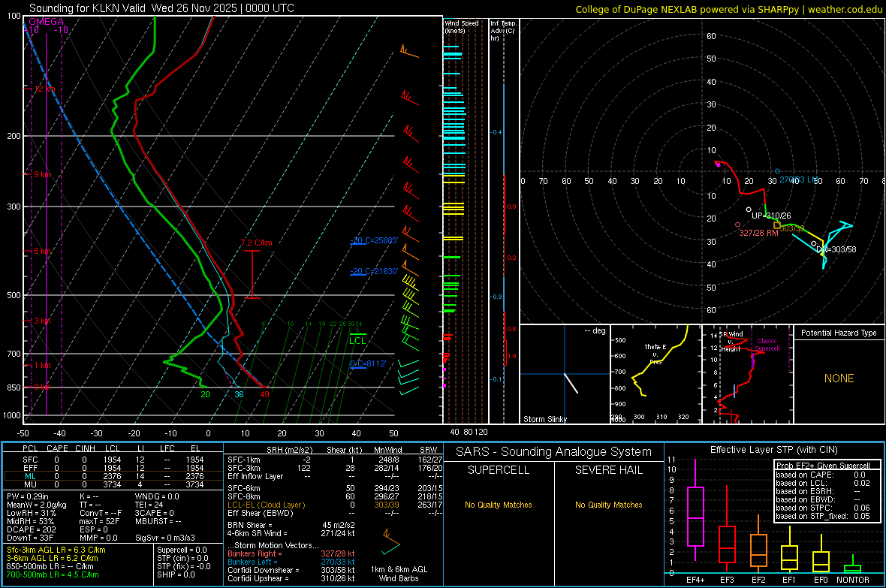Click the 'Prob EF2+ Given Supercell' box header
Viewport: 886px width, 588px height.
coord(823,466)
